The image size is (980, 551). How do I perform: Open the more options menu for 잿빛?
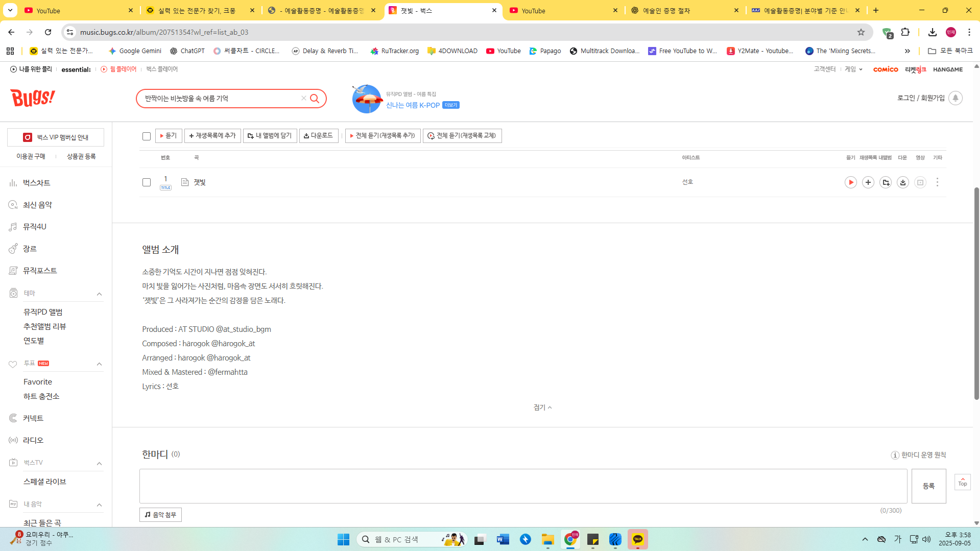pyautogui.click(x=937, y=182)
